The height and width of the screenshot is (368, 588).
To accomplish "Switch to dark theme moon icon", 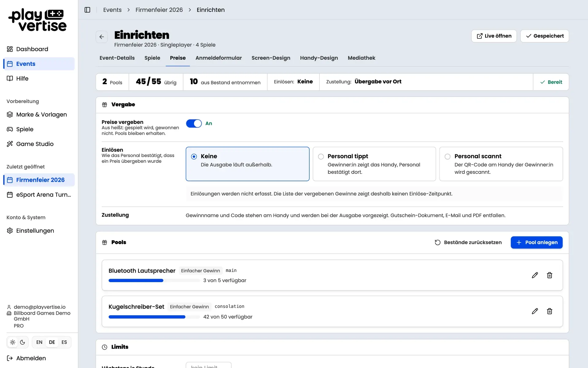I will (22, 342).
